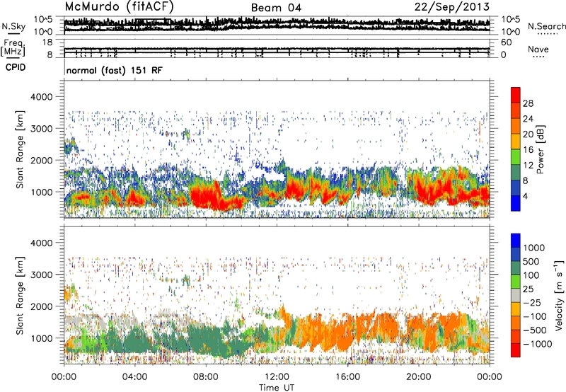Click the date 22/Sep/2013 text
The width and height of the screenshot is (566, 392).
tap(452, 6)
